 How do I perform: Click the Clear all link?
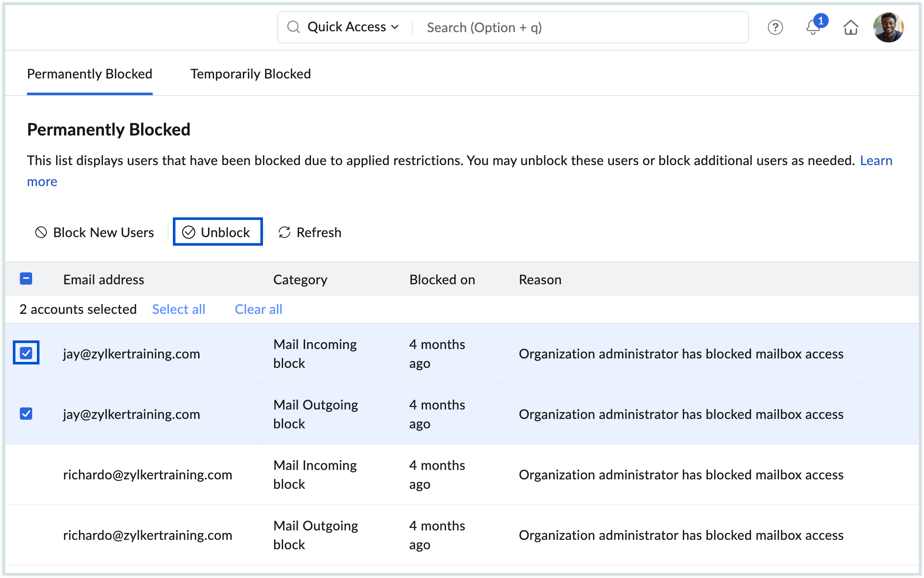258,309
